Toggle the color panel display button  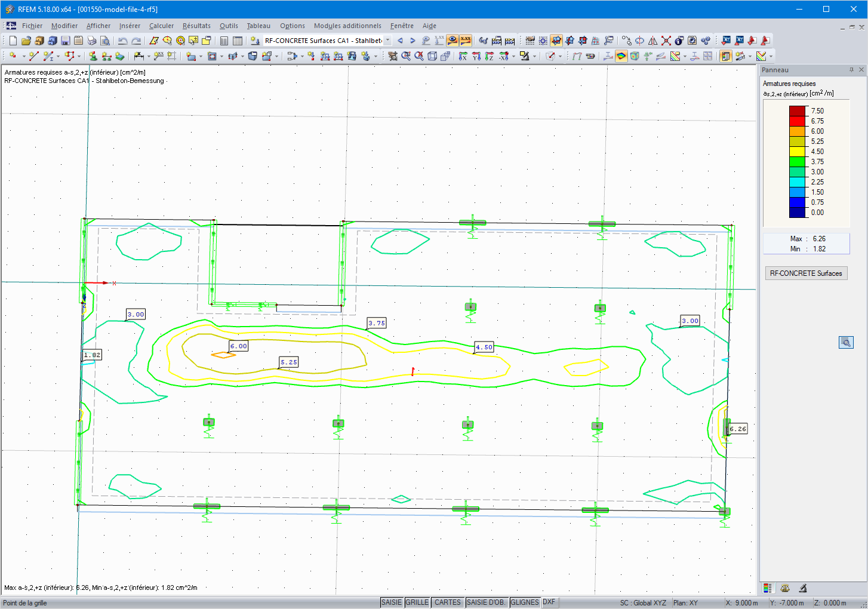click(726, 56)
